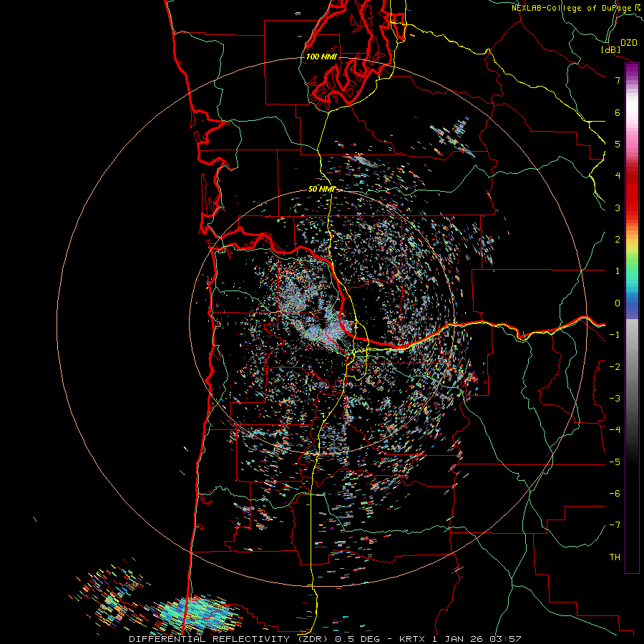This screenshot has width=644, height=644.
Task: Select the positive 1 scale value
Action: point(618,271)
